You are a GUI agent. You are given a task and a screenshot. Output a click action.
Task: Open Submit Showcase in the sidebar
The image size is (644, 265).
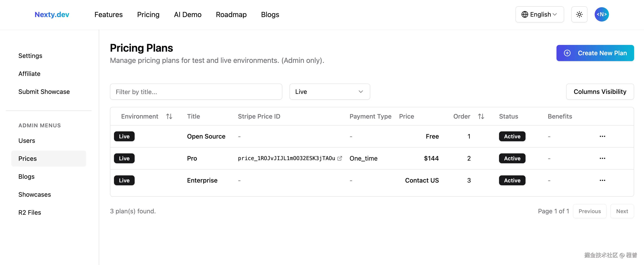click(x=44, y=92)
